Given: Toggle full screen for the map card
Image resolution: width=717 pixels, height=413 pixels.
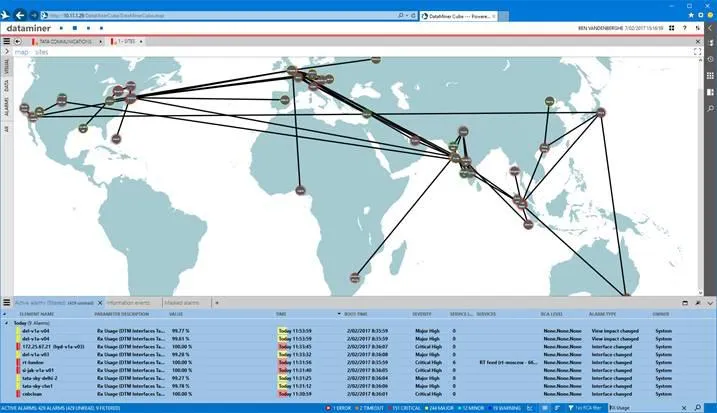Looking at the screenshot, I should (697, 52).
